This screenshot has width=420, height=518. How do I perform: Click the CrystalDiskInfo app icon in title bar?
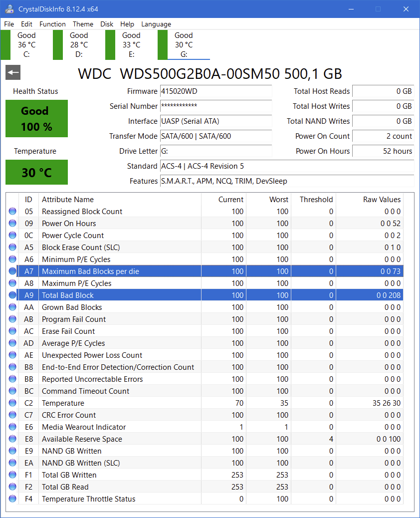pos(9,9)
